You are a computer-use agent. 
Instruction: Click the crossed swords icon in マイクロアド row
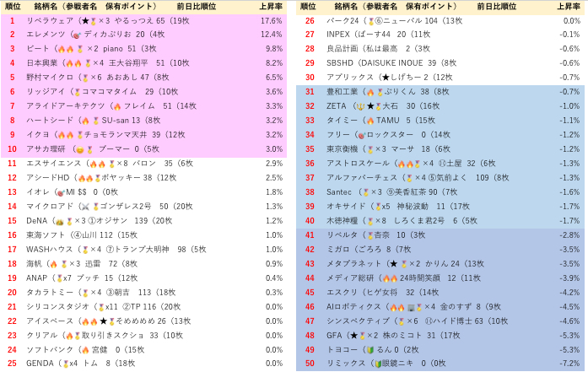tap(85, 207)
